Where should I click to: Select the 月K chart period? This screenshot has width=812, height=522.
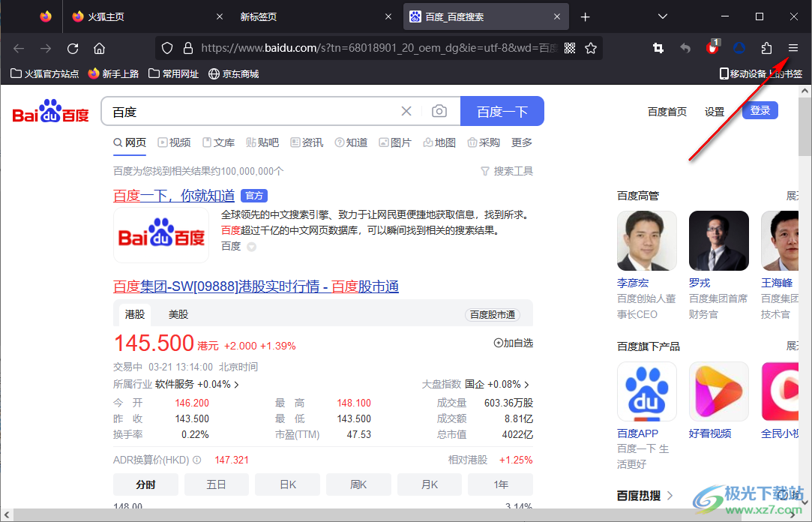[430, 484]
